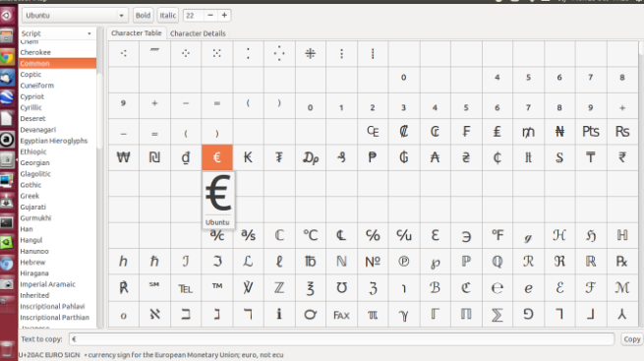Select the Indian Rupee sign character
This screenshot has width=644, height=361.
click(x=621, y=157)
